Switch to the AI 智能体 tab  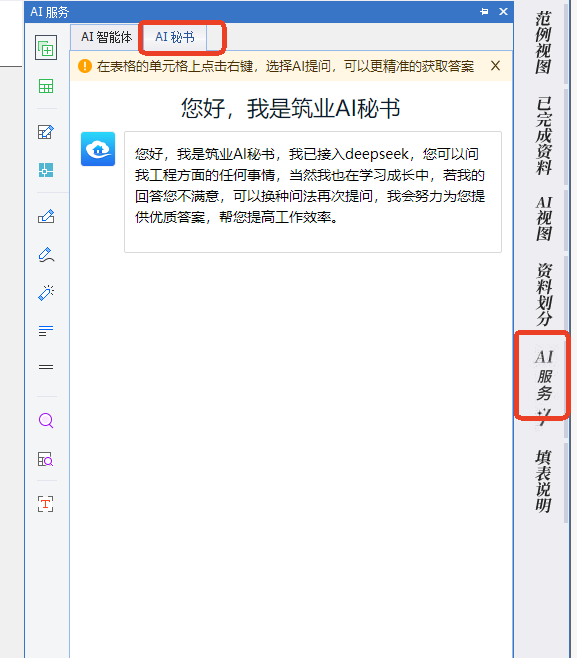pyautogui.click(x=107, y=37)
